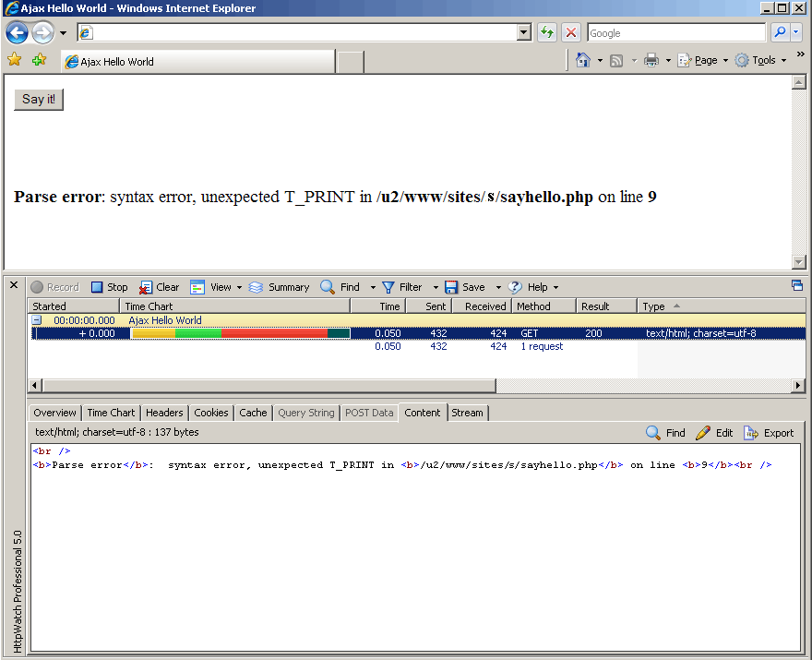Click the Google search box

(x=675, y=32)
